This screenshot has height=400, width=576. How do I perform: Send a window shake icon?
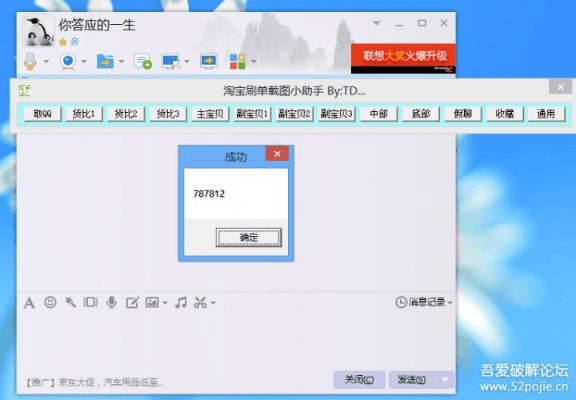pos(90,302)
